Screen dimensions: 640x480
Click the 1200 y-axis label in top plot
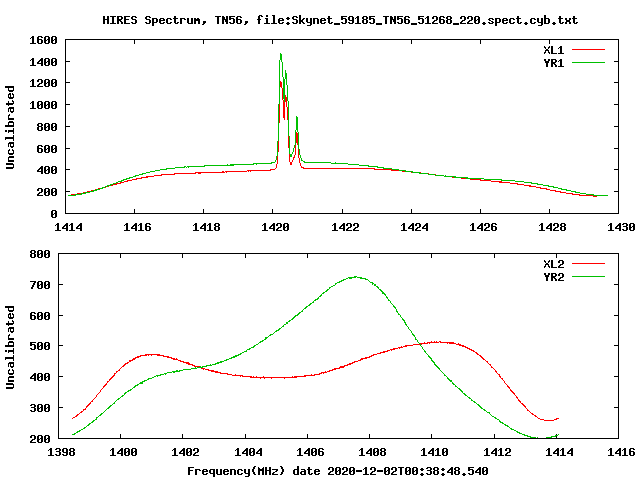43,83
